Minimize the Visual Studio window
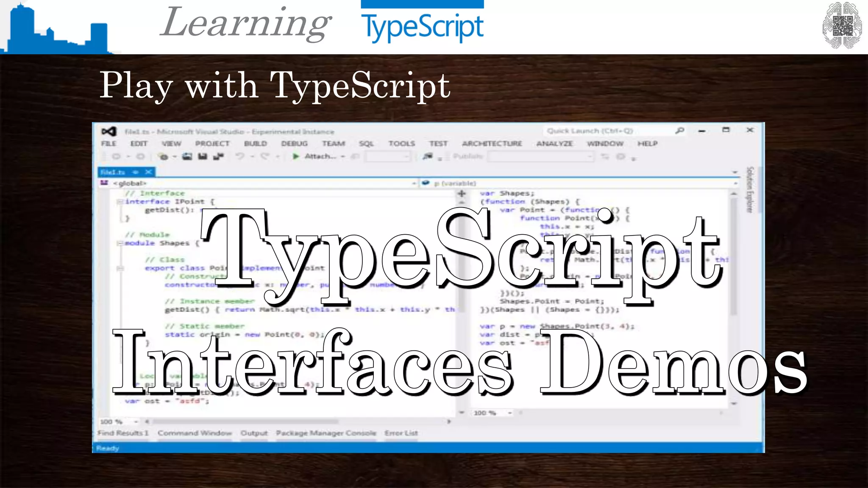Viewport: 868px width, 488px height. point(702,130)
